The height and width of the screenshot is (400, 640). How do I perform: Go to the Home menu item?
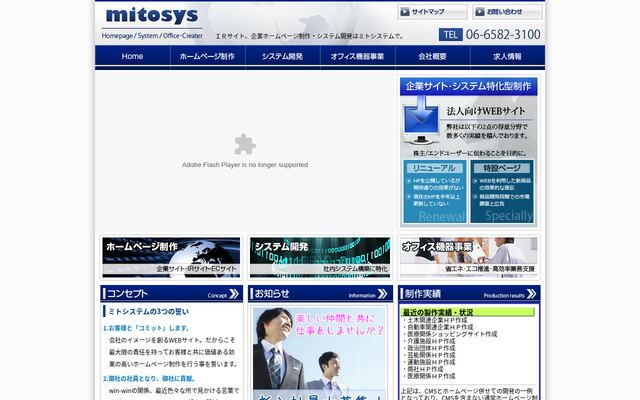[x=132, y=56]
